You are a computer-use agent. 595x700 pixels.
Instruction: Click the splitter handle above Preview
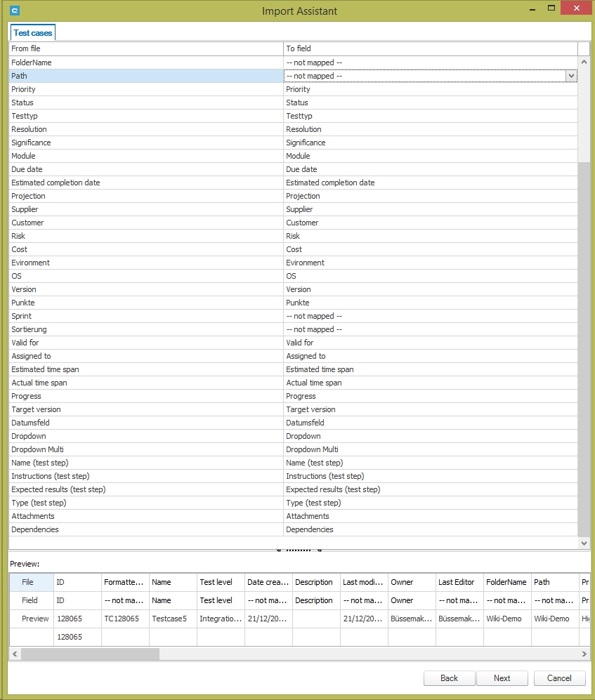point(299,552)
